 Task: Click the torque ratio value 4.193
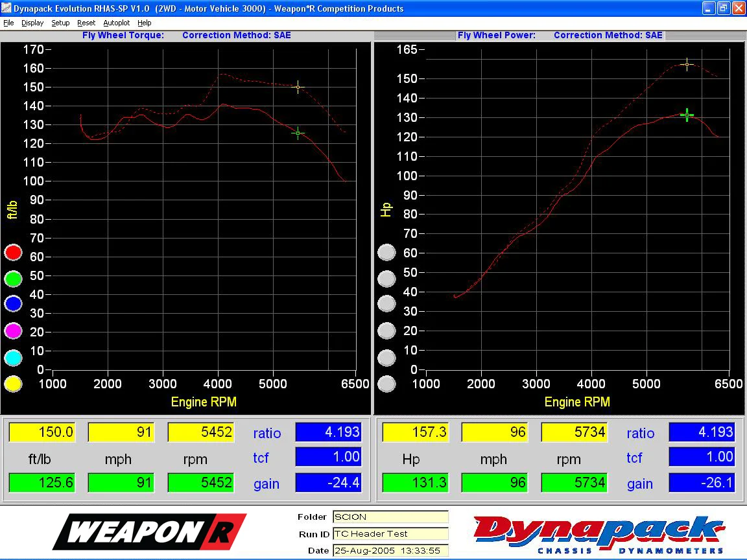point(328,432)
